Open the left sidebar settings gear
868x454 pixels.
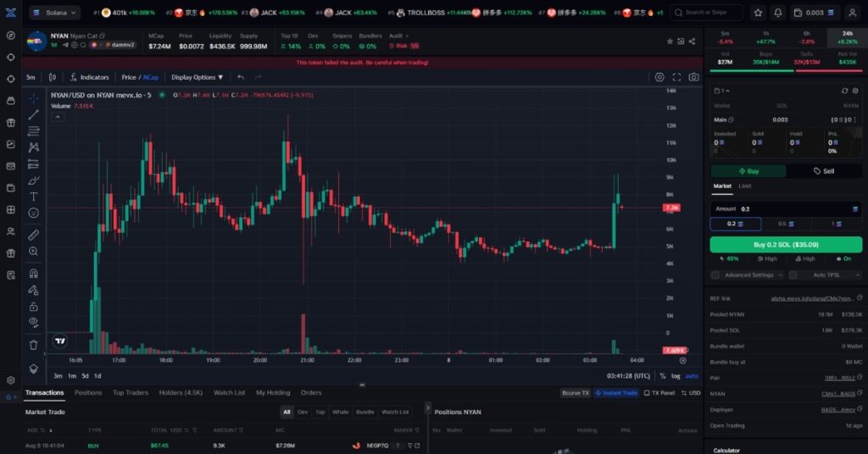click(x=10, y=380)
